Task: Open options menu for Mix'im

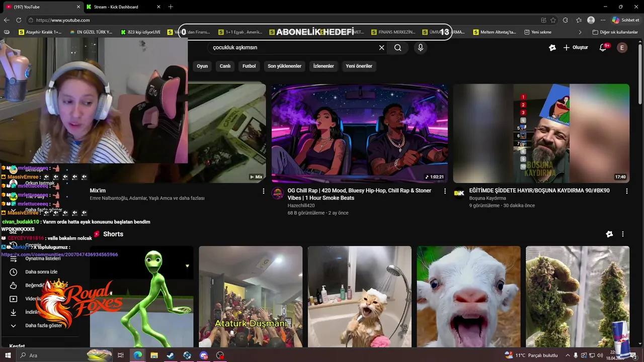Action: click(x=264, y=191)
